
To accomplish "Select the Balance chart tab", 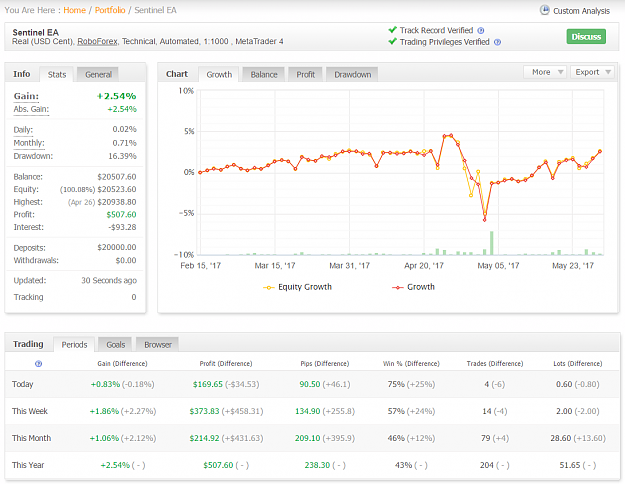I will pyautogui.click(x=263, y=75).
